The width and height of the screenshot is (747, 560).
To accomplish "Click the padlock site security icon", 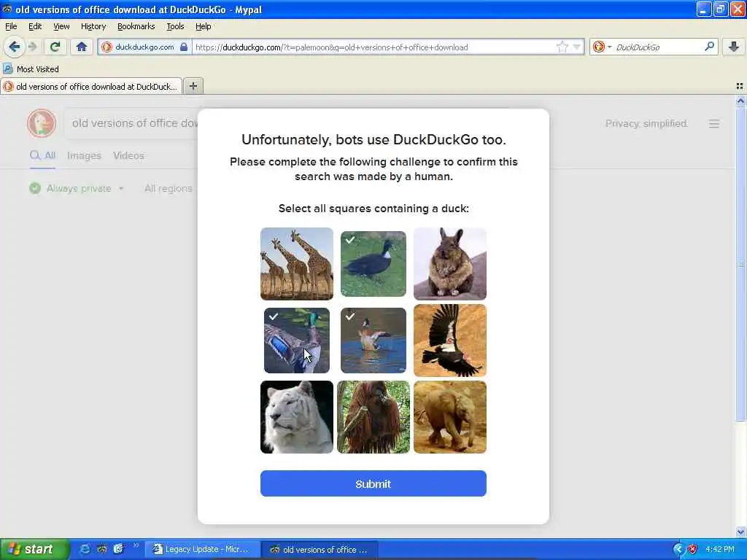I will pyautogui.click(x=184, y=47).
